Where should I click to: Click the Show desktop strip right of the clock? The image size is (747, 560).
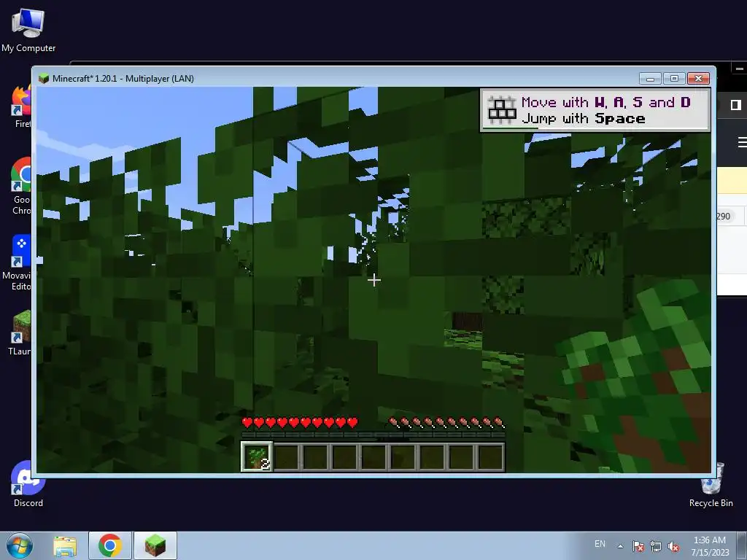tap(742, 546)
